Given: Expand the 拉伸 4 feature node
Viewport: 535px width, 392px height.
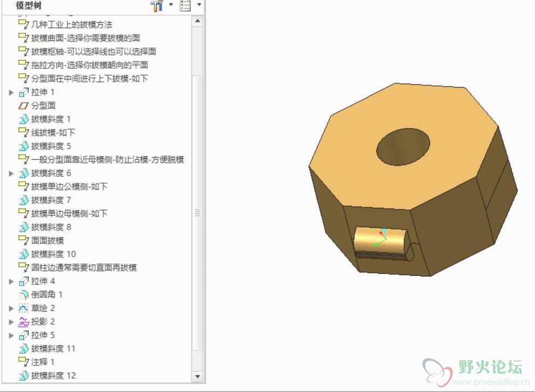Looking at the screenshot, I should (11, 281).
